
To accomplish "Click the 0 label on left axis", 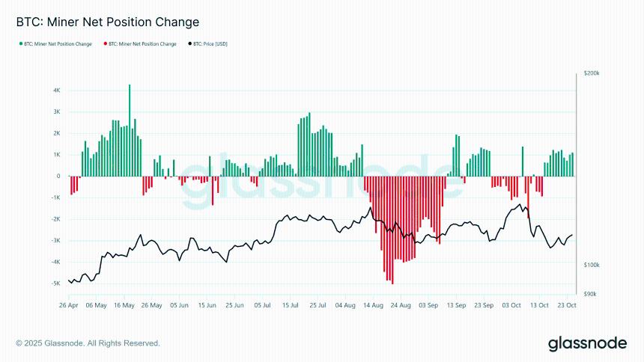I will point(58,177).
